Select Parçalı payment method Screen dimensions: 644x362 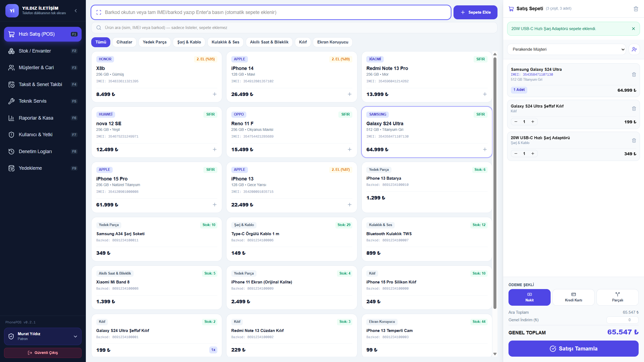[x=617, y=297]
